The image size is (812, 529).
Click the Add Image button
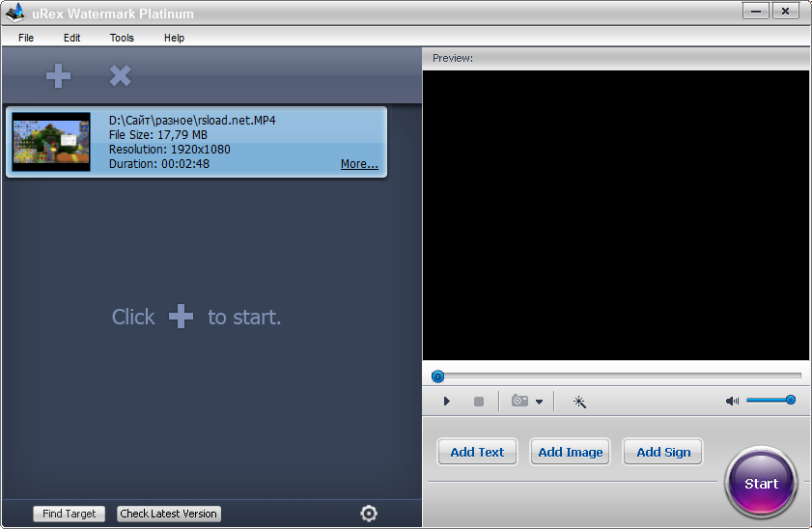click(571, 452)
